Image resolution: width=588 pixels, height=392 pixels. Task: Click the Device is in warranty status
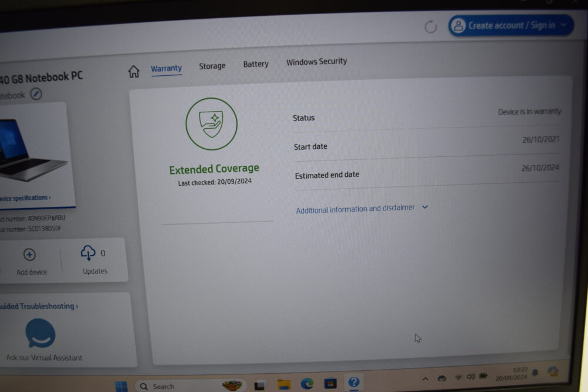coord(529,112)
